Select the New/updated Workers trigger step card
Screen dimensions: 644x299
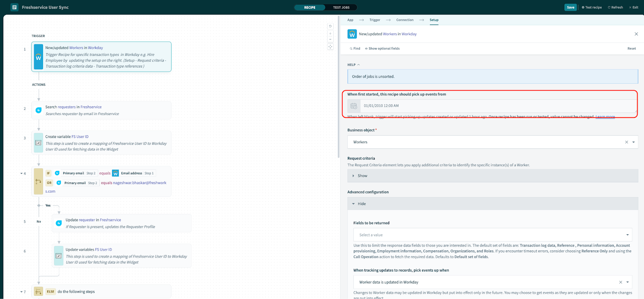point(101,57)
